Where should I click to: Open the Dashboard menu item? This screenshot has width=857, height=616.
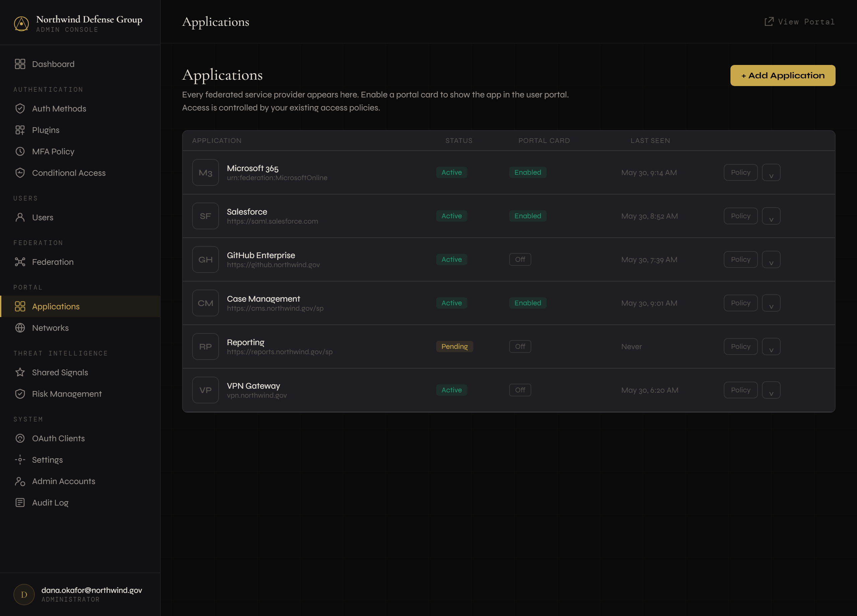point(80,64)
